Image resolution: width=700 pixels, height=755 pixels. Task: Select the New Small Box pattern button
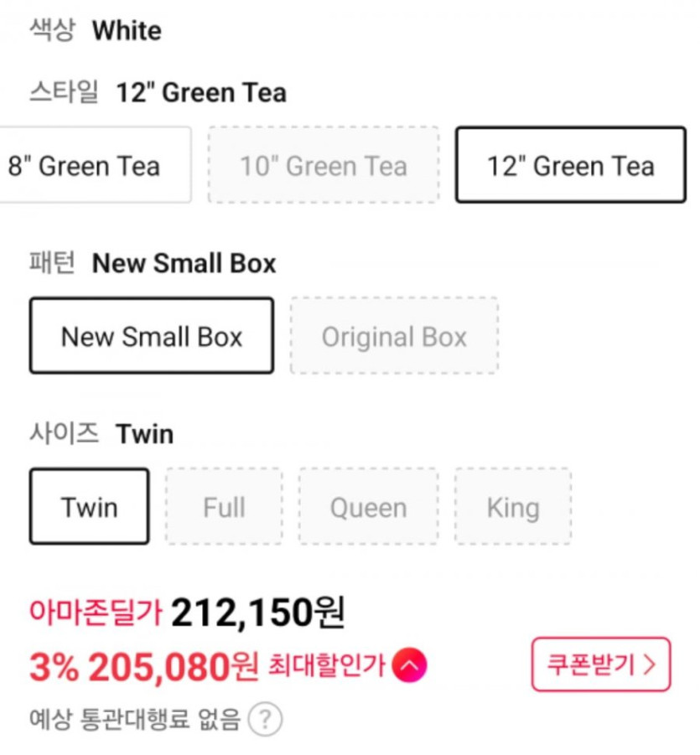(152, 336)
